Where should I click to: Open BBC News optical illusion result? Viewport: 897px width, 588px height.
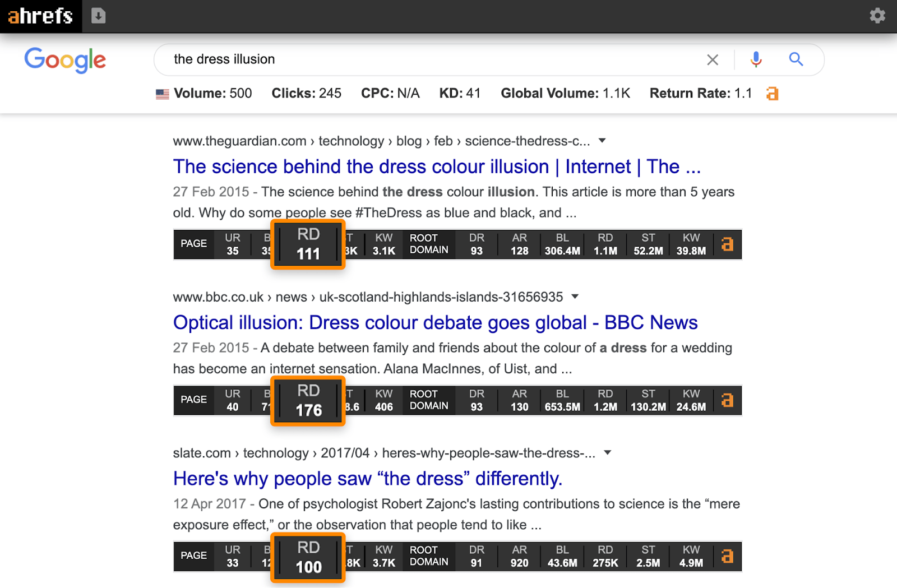coord(435,323)
